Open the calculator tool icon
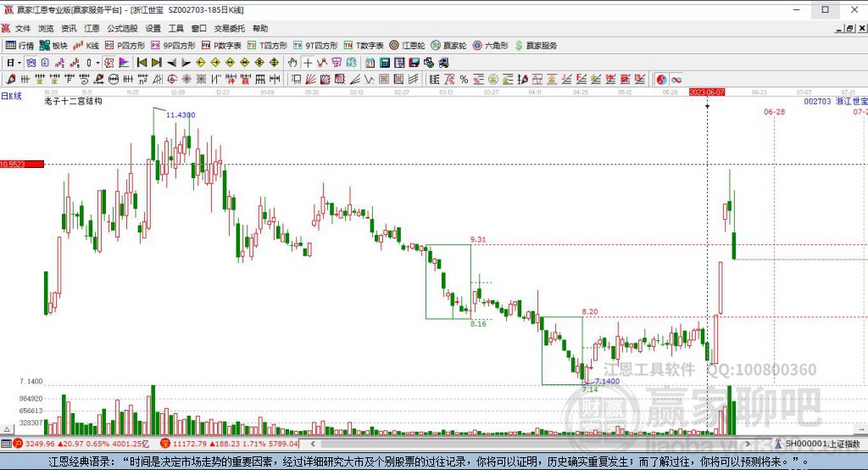 tap(385, 63)
